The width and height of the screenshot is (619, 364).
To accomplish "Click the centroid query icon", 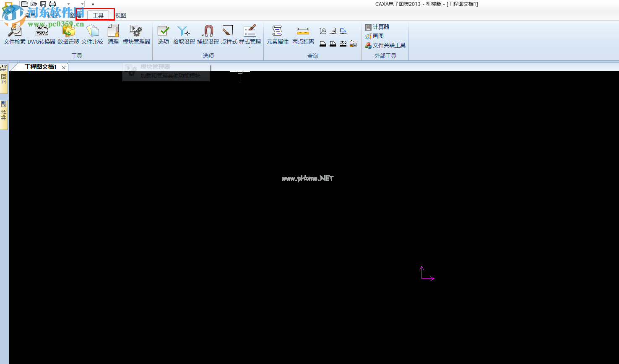I will 333,44.
